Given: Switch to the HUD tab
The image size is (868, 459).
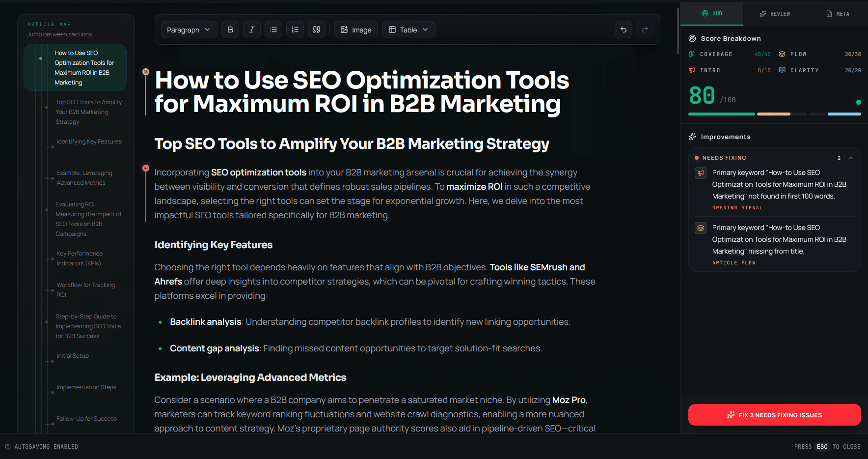Looking at the screenshot, I should point(712,14).
